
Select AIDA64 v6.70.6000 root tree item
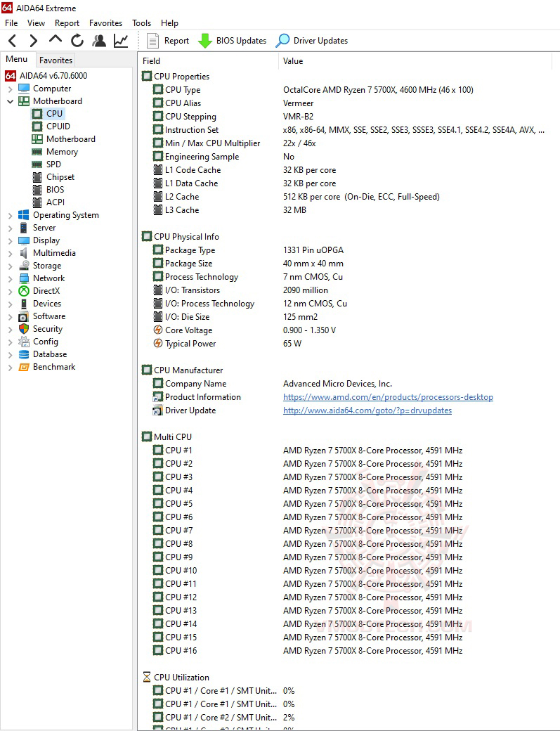46,75
